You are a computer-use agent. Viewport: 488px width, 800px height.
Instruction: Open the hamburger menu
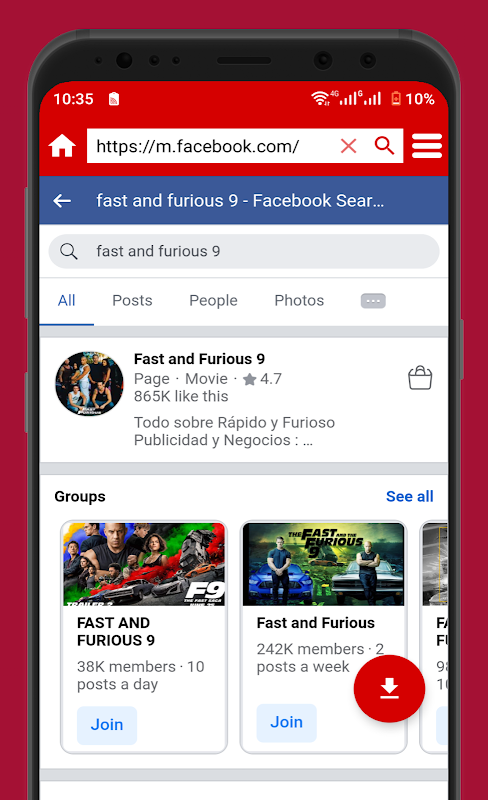point(427,146)
